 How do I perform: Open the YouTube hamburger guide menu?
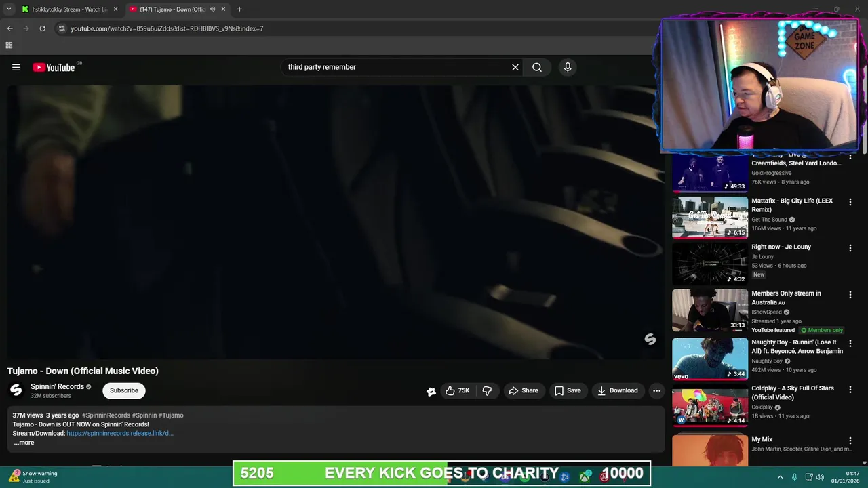pos(16,67)
